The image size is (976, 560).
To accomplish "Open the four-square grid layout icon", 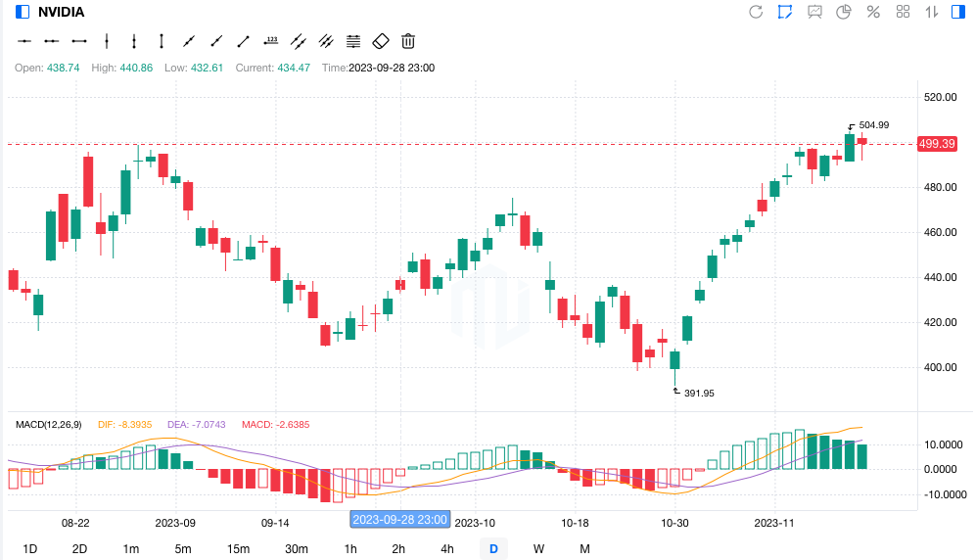I will click(x=903, y=12).
